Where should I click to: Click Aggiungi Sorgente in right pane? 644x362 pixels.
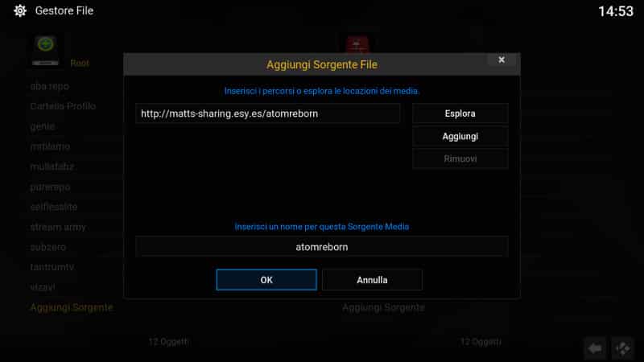pos(383,307)
